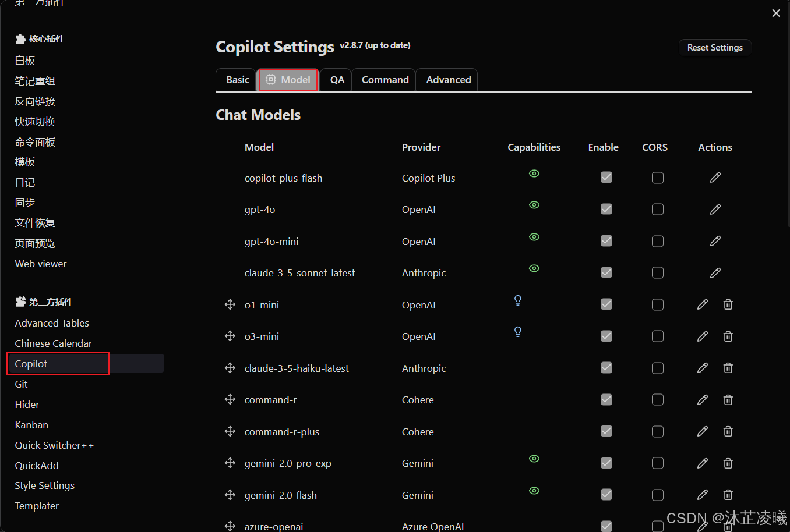
Task: Edit the claude-3-5-sonnet-latest model
Action: pos(715,273)
